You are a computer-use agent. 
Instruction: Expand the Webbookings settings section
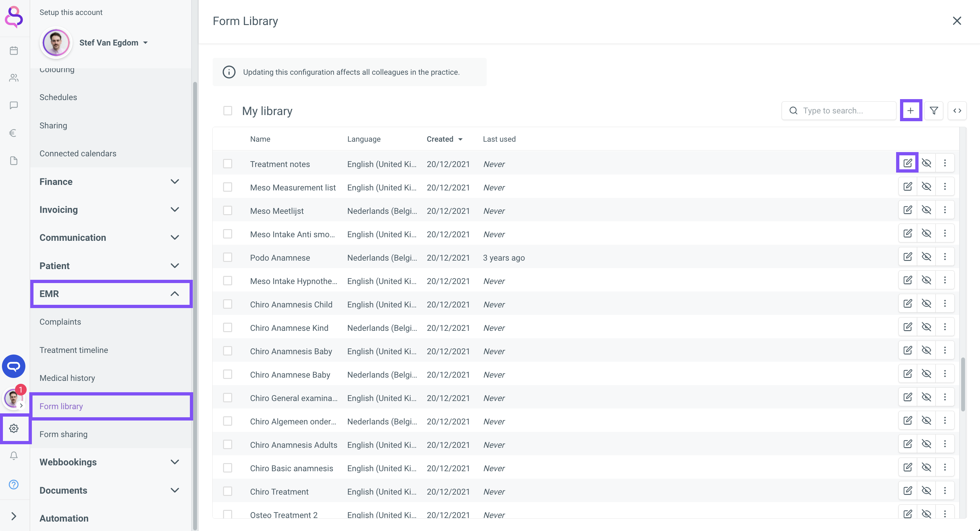click(x=110, y=462)
